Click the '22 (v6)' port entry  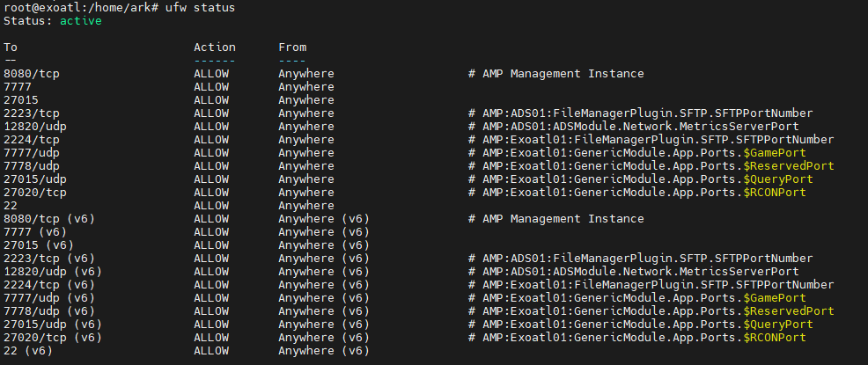click(x=27, y=351)
